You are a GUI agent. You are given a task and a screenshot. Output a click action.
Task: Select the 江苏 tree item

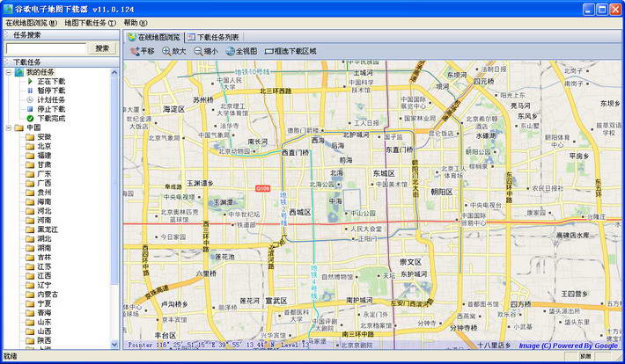(x=44, y=266)
